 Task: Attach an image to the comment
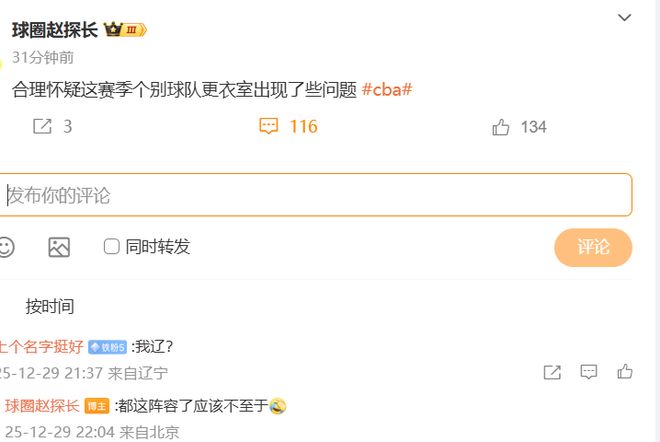pos(59,247)
